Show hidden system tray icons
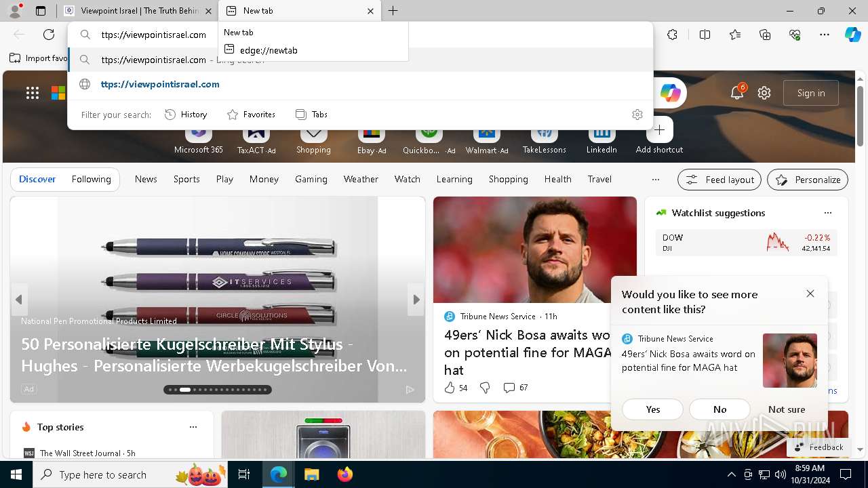The width and height of the screenshot is (868, 488). click(731, 474)
